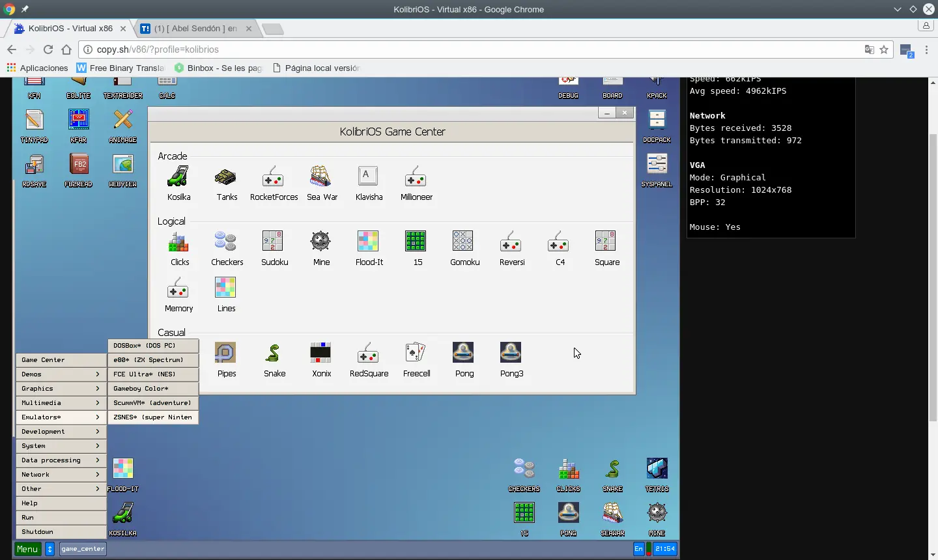Toggle the En keyboard layout indicator

pos(638,549)
